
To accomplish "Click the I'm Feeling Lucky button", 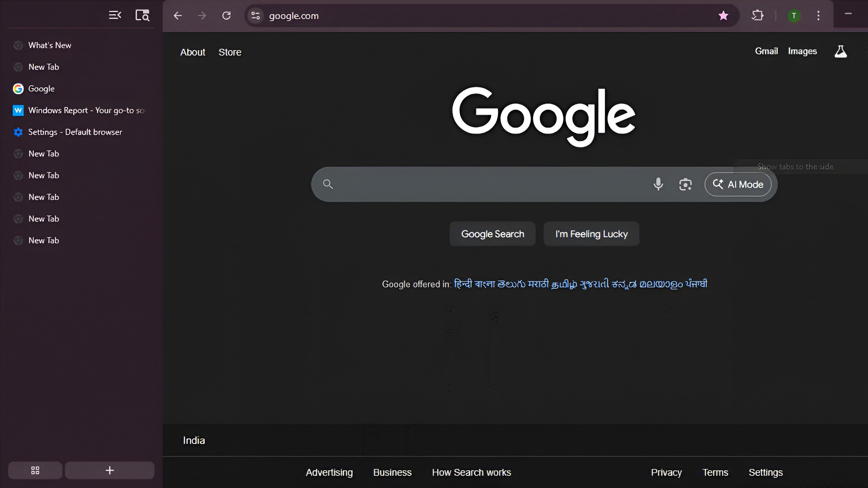I will click(591, 234).
